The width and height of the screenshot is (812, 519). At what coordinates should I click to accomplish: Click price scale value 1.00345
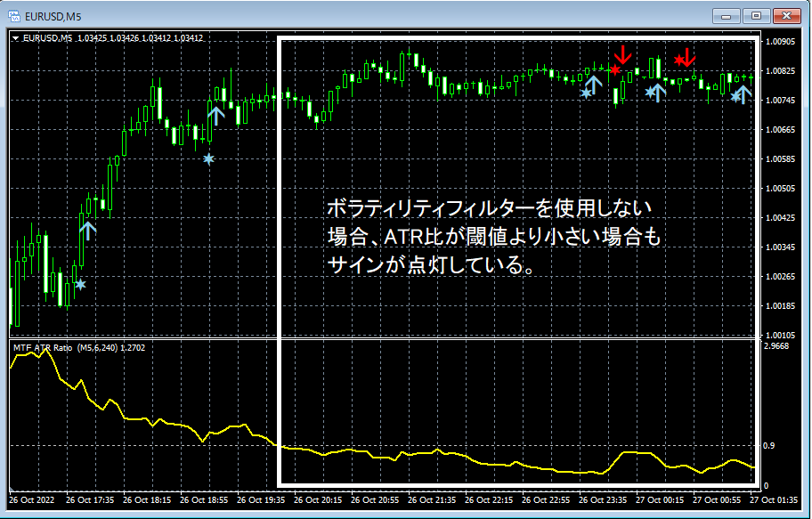(x=780, y=247)
